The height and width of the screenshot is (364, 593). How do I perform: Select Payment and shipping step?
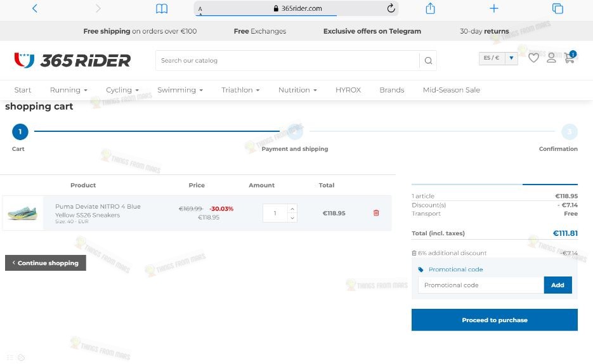pos(295,148)
